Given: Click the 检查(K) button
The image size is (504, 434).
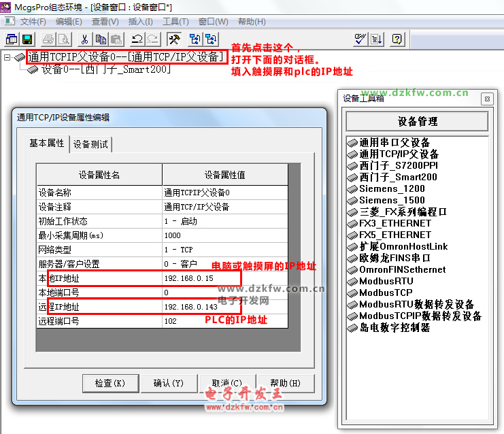Looking at the screenshot, I should (x=110, y=383).
